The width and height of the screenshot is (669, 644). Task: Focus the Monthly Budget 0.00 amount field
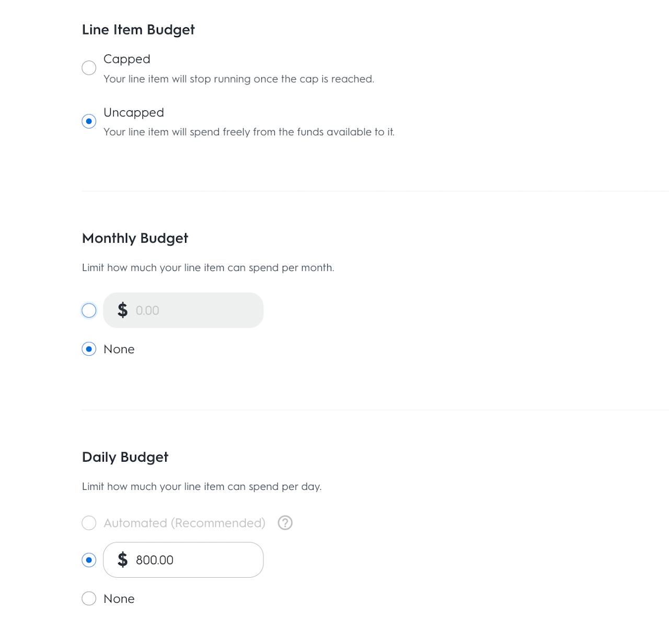pos(193,310)
